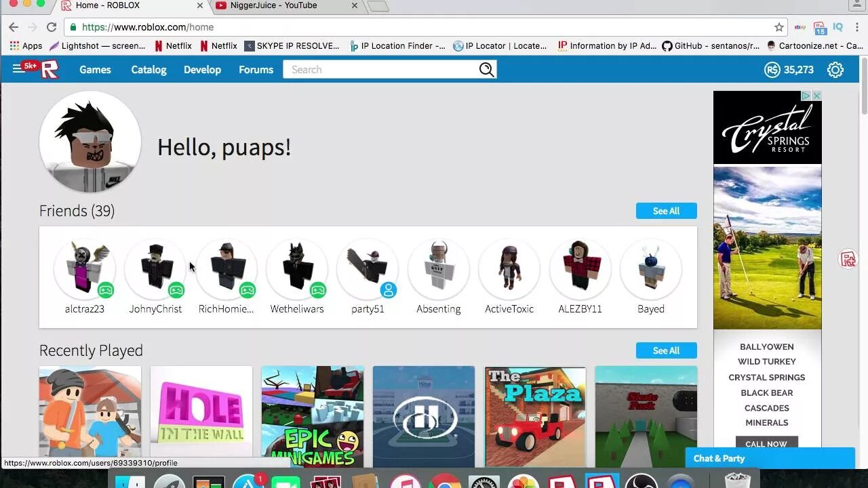Switch to the YouTube browser tab
Screen dimensions: 868x488
click(287, 5)
